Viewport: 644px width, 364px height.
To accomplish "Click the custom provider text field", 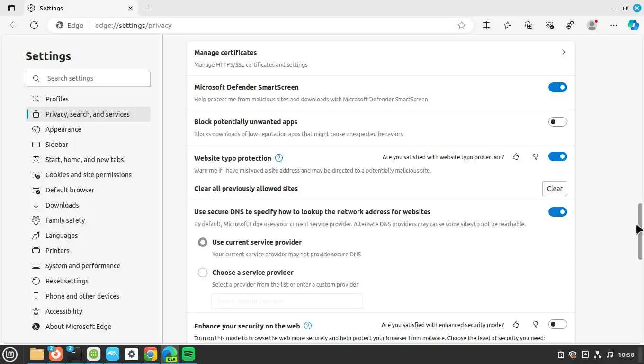I will [286, 301].
